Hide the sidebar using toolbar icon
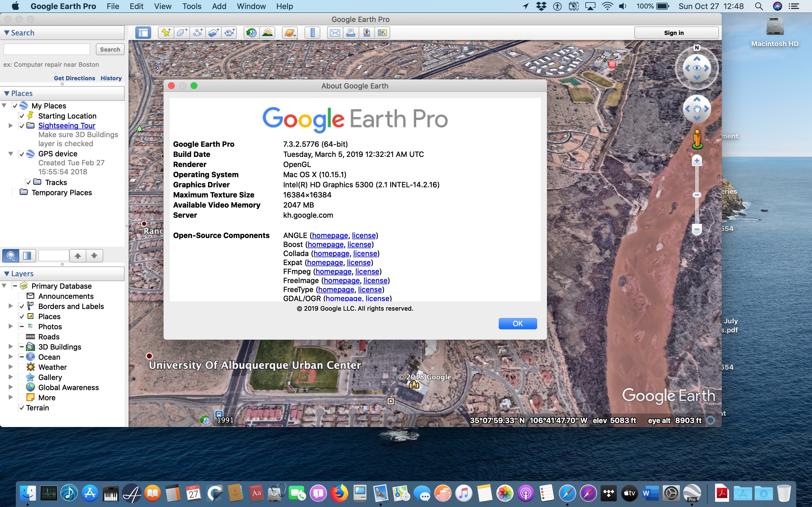This screenshot has width=812, height=507. pos(143,33)
